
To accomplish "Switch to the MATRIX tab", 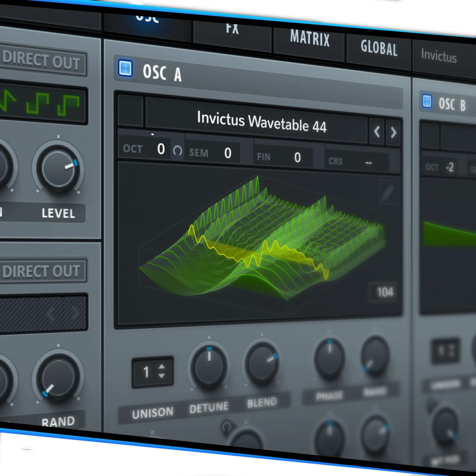I will tap(310, 39).
